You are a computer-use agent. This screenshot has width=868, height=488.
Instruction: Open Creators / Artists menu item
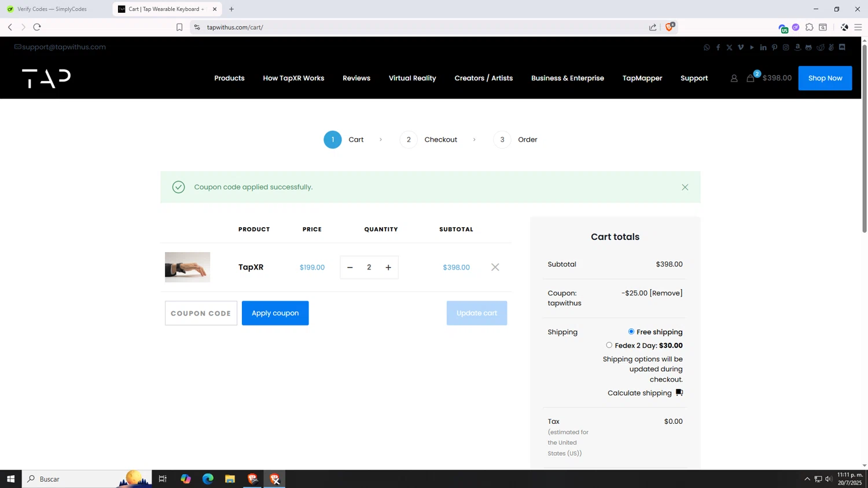click(x=484, y=78)
